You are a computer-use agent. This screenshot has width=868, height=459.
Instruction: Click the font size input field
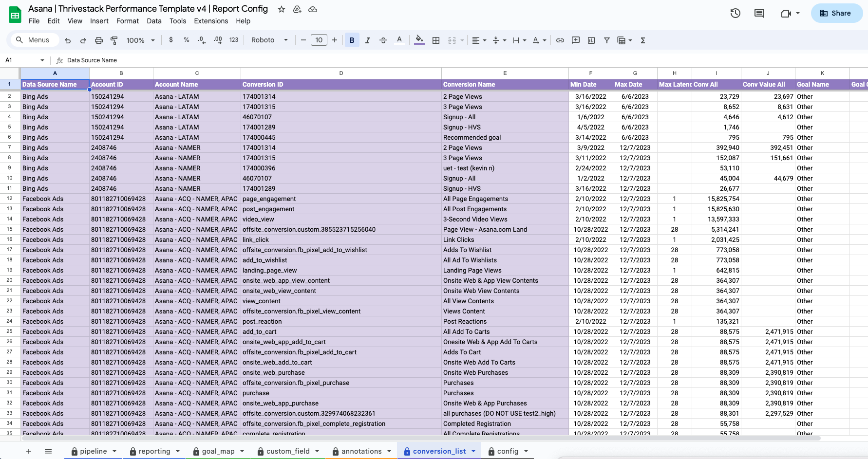click(319, 40)
